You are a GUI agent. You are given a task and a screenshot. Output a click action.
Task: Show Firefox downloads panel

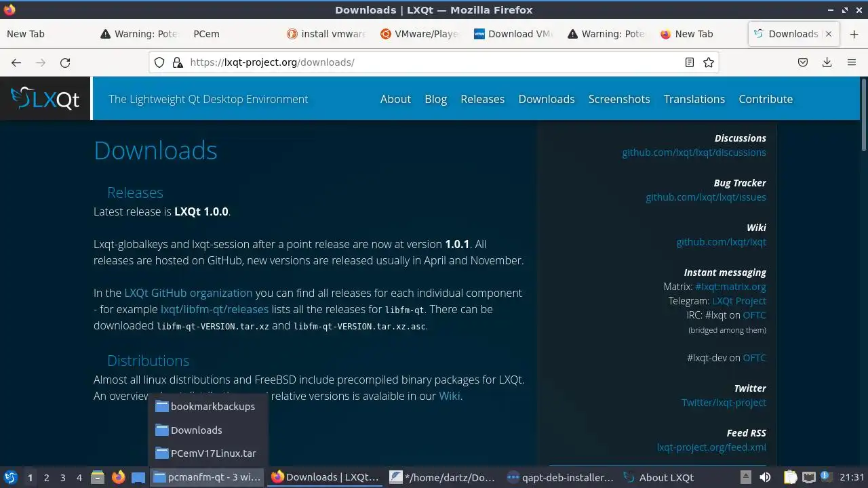[x=827, y=62]
